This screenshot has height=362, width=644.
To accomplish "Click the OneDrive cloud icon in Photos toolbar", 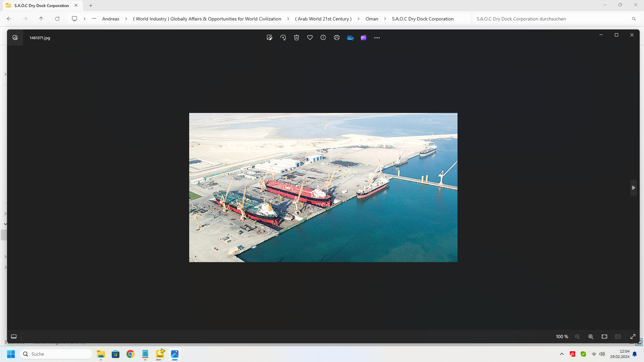I will point(350,38).
